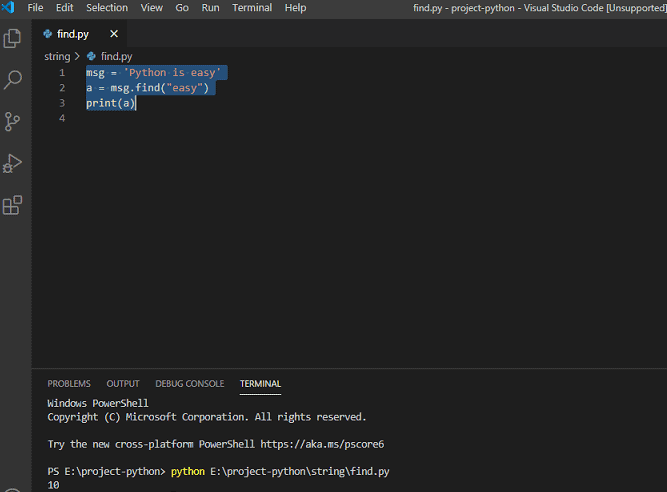
Task: Click the terminal prompt PS E:\project-python>
Action: (106, 472)
